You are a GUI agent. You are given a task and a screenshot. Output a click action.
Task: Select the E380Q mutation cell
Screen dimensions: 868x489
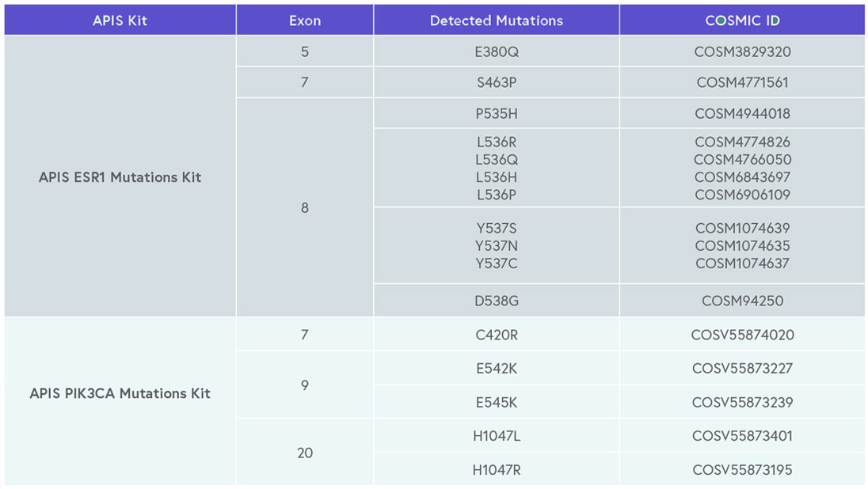tap(497, 52)
